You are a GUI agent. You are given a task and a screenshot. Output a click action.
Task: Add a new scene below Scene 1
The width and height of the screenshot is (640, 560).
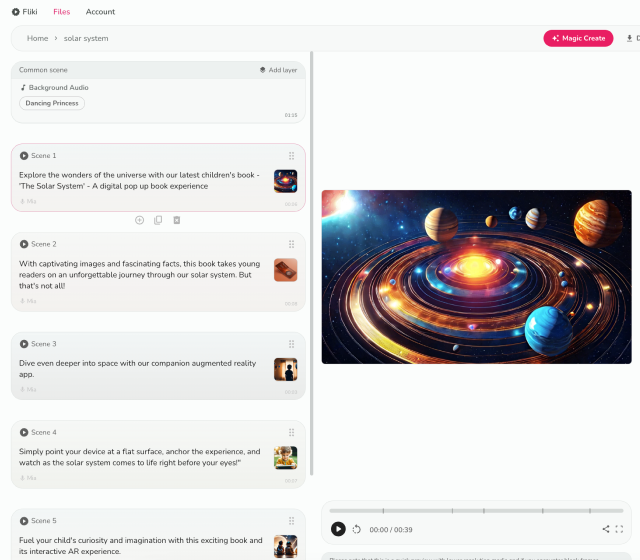[139, 220]
